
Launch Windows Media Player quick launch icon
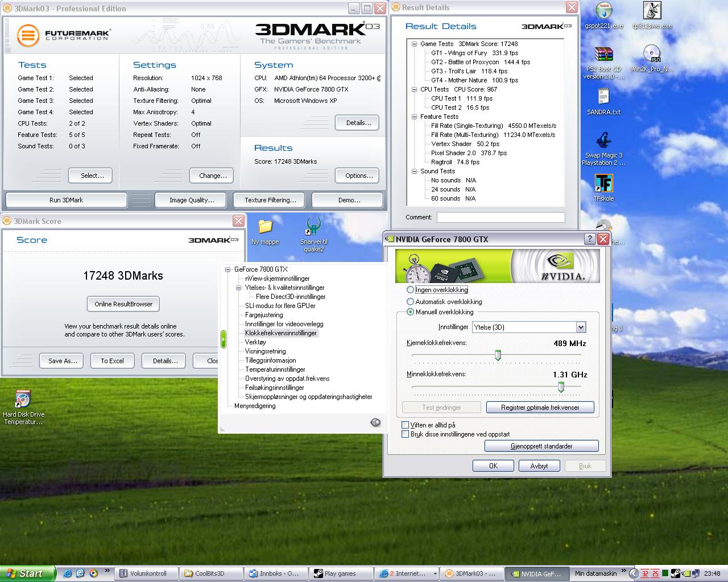[93, 573]
